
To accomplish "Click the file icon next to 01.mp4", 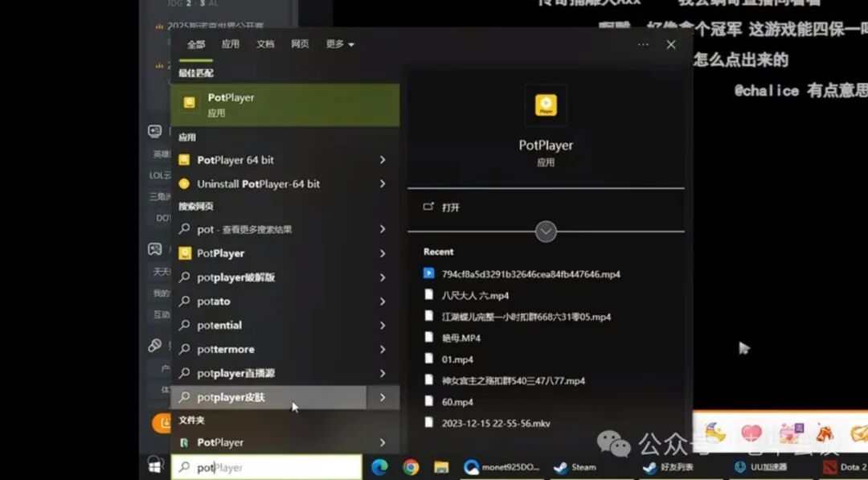I will tap(428, 359).
